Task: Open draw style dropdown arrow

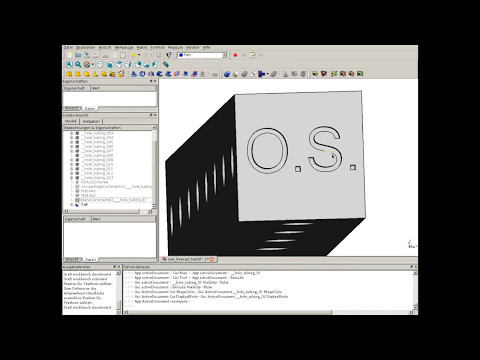Action: click(x=92, y=64)
